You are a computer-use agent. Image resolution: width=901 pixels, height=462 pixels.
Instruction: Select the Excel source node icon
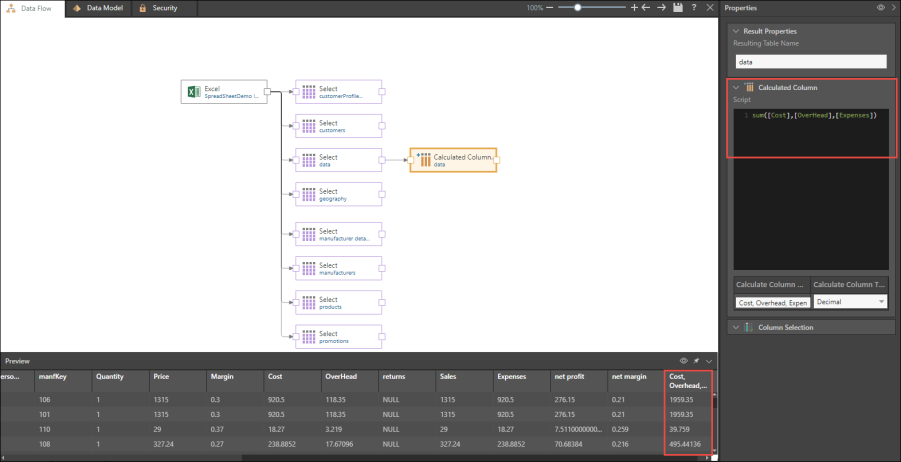click(193, 93)
